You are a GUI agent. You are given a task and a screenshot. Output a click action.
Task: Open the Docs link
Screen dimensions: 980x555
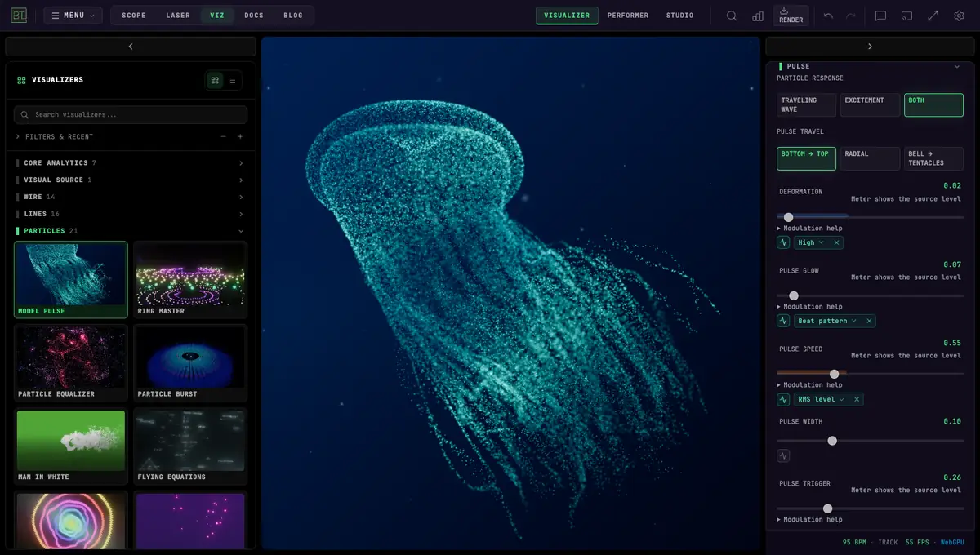click(254, 16)
